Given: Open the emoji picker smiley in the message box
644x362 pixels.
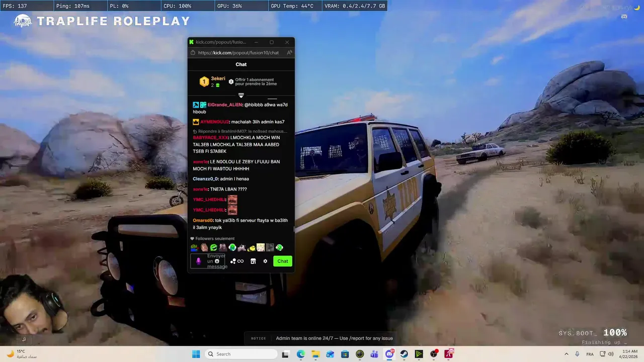Looking at the screenshot, I should (x=217, y=261).
